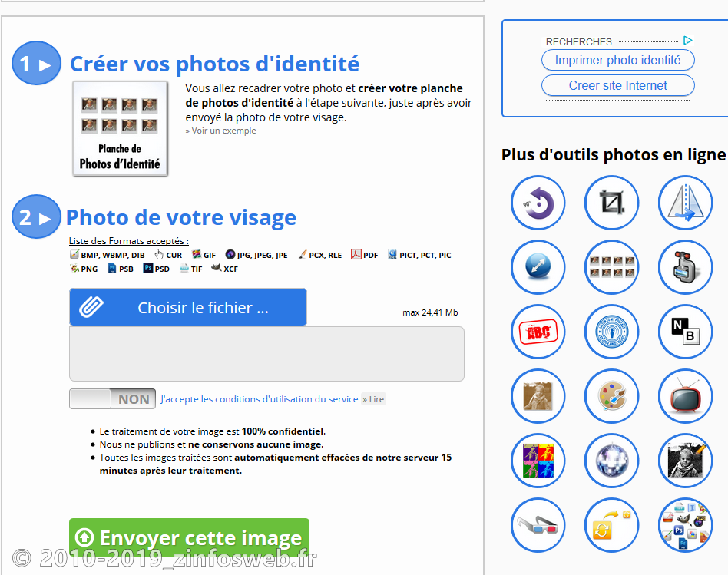Select the ID photo sheet tool
This screenshot has height=575, width=728.
[x=611, y=267]
